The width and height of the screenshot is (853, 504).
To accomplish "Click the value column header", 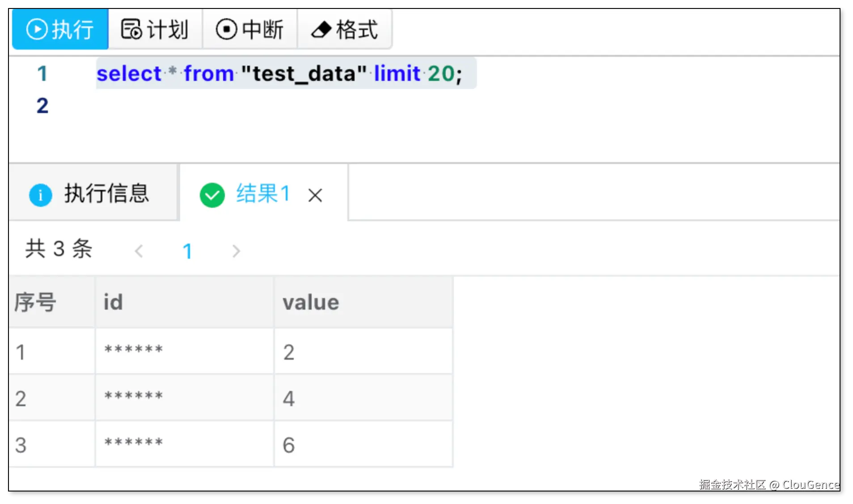I will point(364,302).
